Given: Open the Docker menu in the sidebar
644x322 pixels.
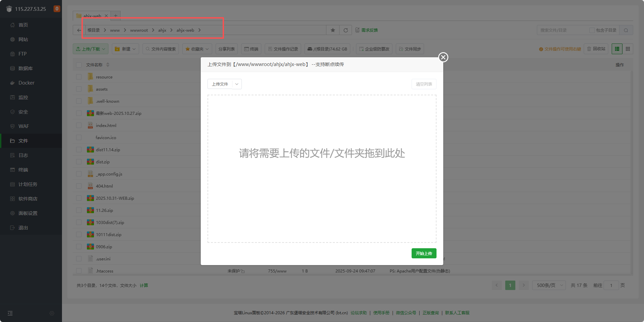Looking at the screenshot, I should click(26, 83).
